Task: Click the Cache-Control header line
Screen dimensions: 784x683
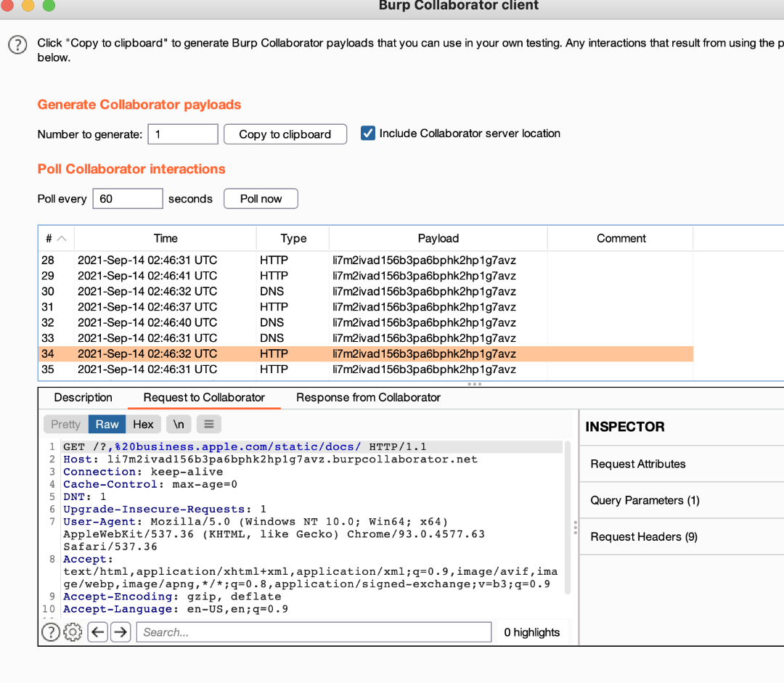Action: point(150,485)
